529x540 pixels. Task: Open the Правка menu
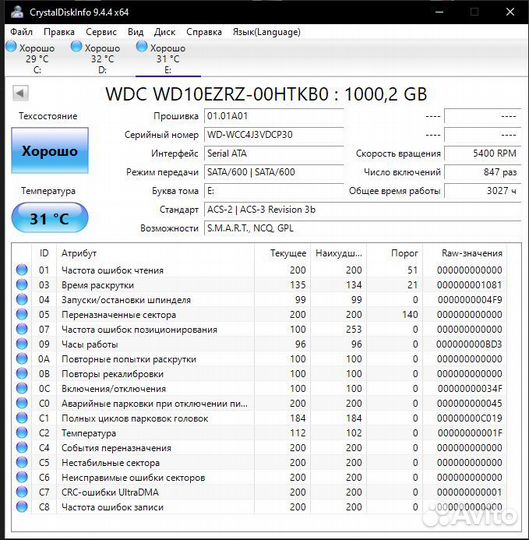(x=59, y=32)
